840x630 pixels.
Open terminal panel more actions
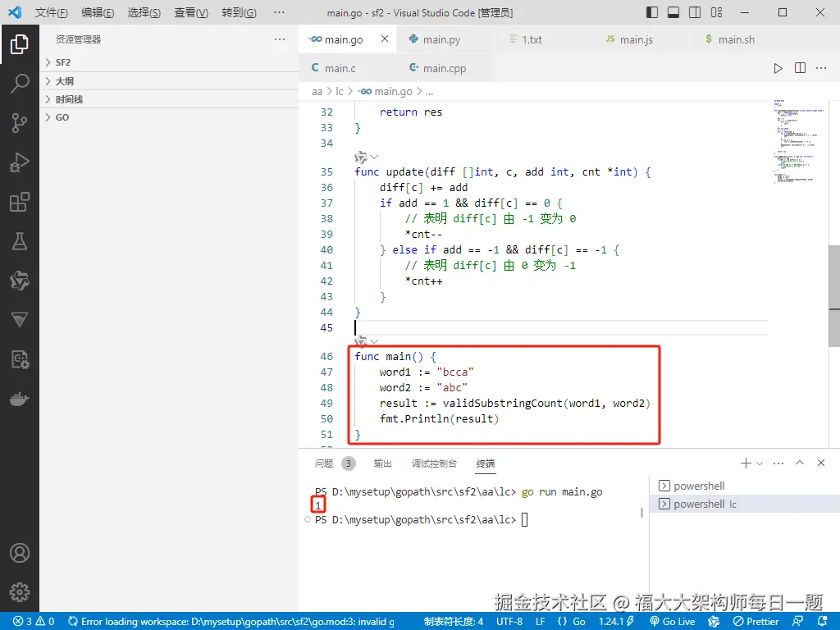tap(778, 463)
